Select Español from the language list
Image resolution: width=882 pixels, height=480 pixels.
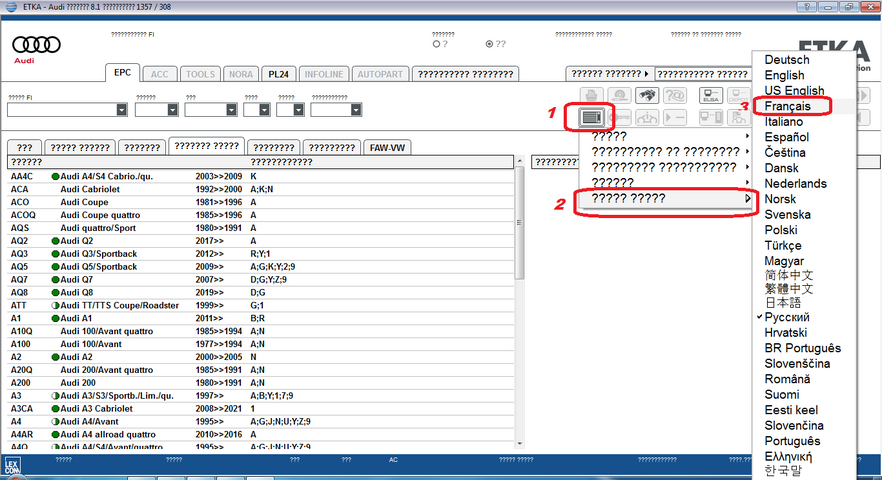tap(786, 137)
